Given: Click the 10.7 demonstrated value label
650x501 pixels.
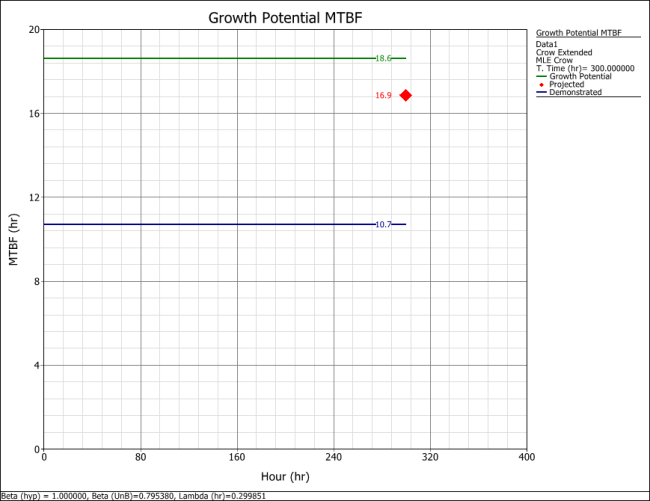Looking at the screenshot, I should click(383, 225).
